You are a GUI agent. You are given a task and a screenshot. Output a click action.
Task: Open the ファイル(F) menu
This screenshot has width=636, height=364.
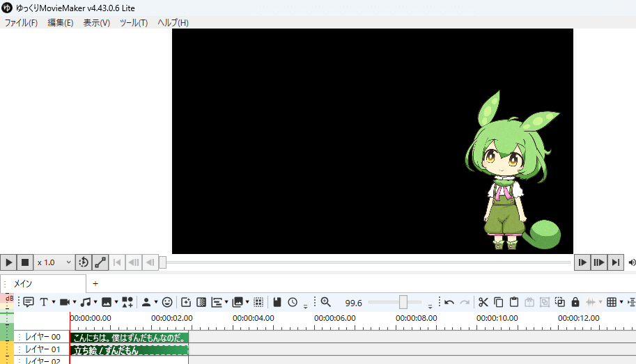point(21,22)
